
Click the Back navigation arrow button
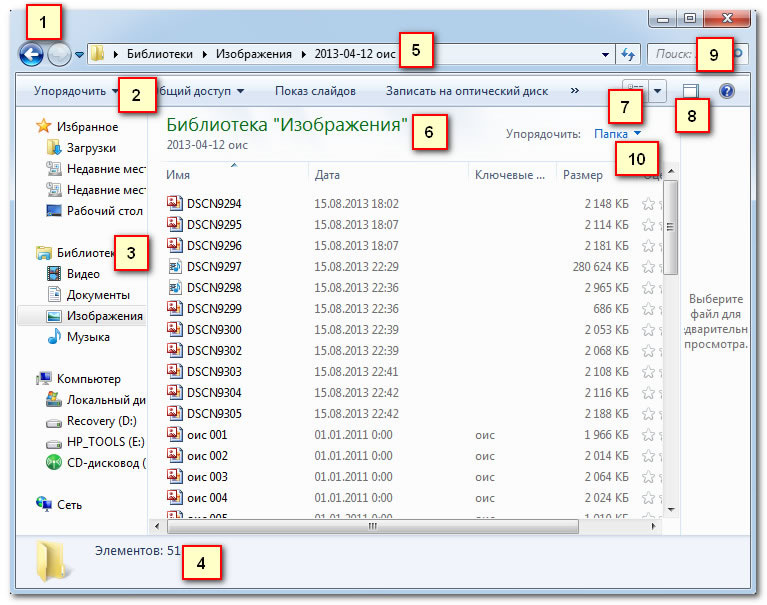click(31, 55)
